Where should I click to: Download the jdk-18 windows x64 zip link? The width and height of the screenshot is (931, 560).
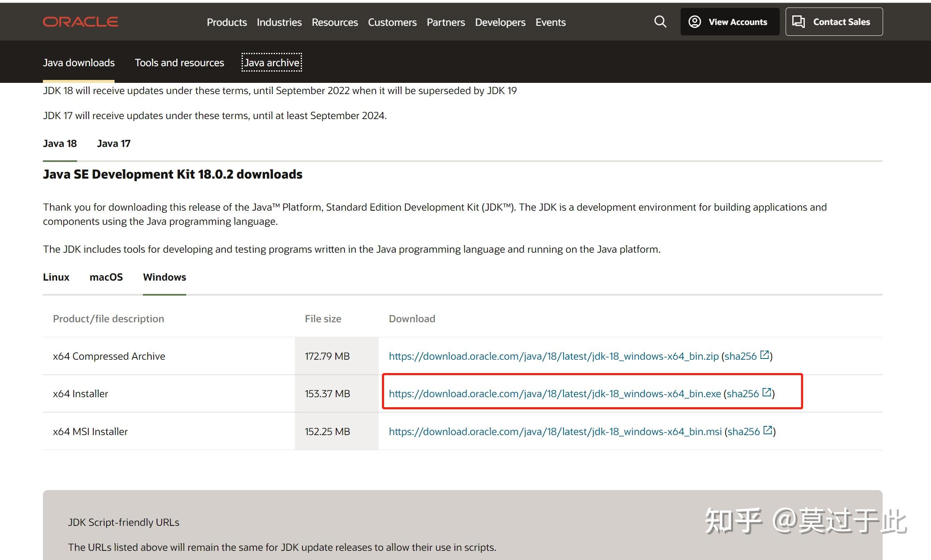[554, 356]
